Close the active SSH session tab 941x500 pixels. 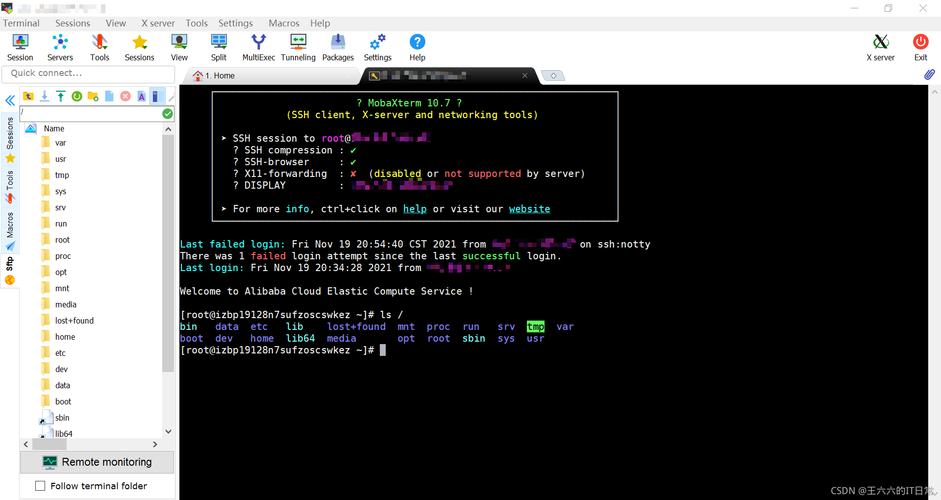[x=525, y=76]
